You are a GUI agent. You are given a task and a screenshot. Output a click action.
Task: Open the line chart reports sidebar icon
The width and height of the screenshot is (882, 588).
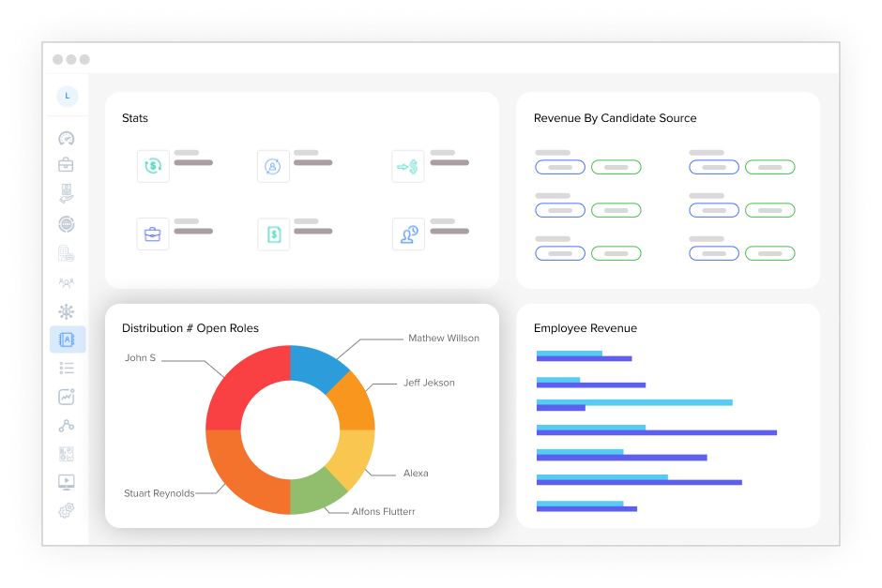tap(66, 397)
